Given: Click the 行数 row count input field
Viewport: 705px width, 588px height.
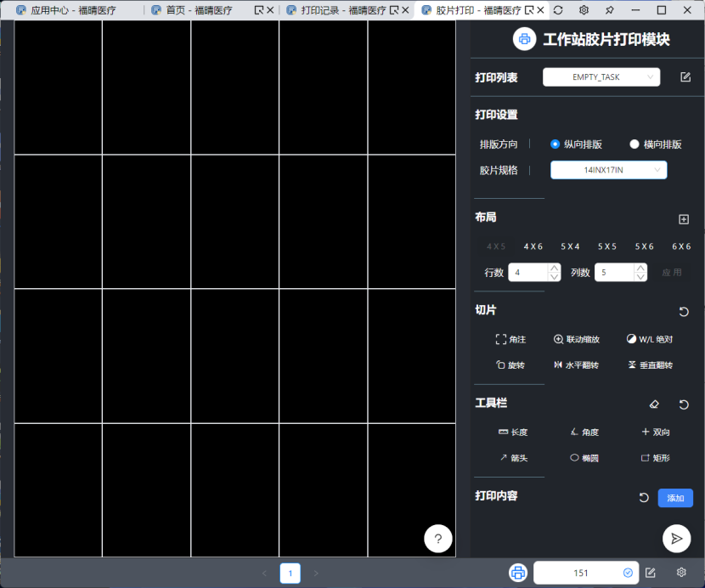Looking at the screenshot, I should [x=527, y=273].
